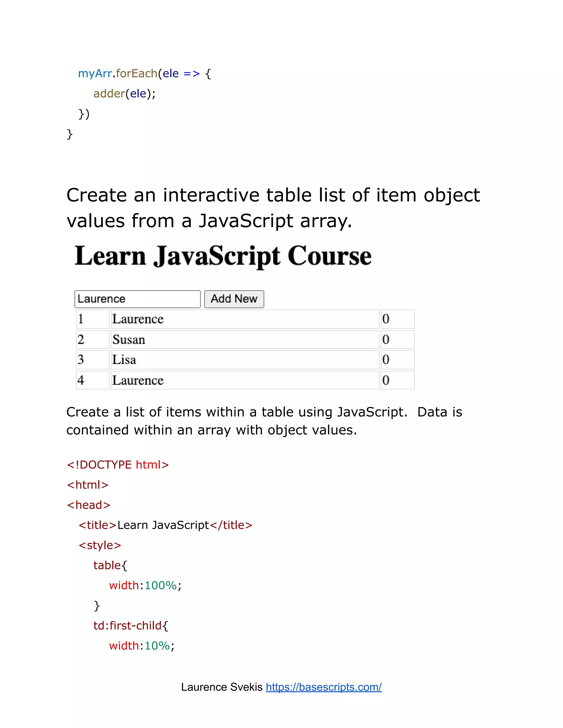Click the 0 value in Lisa's row
This screenshot has width=563, height=728.
pyautogui.click(x=398, y=360)
